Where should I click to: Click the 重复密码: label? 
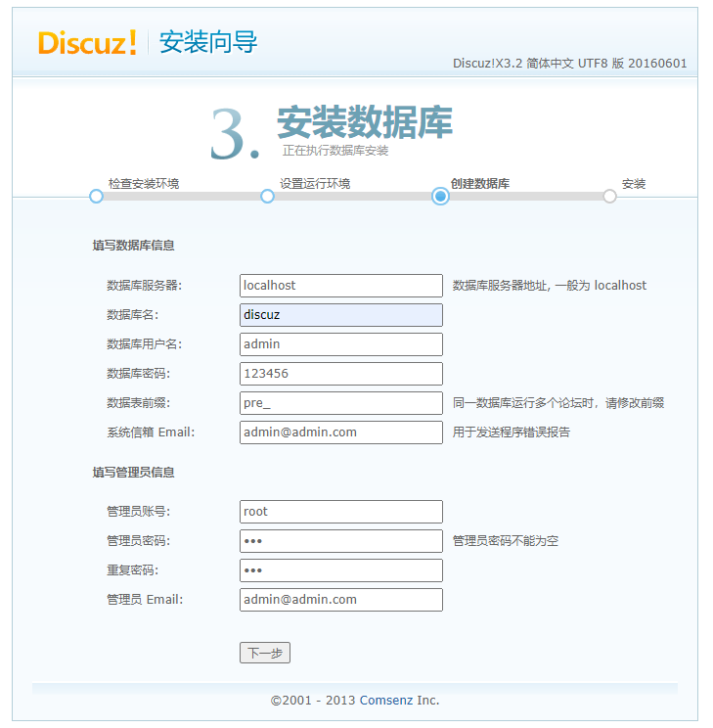pyautogui.click(x=133, y=570)
